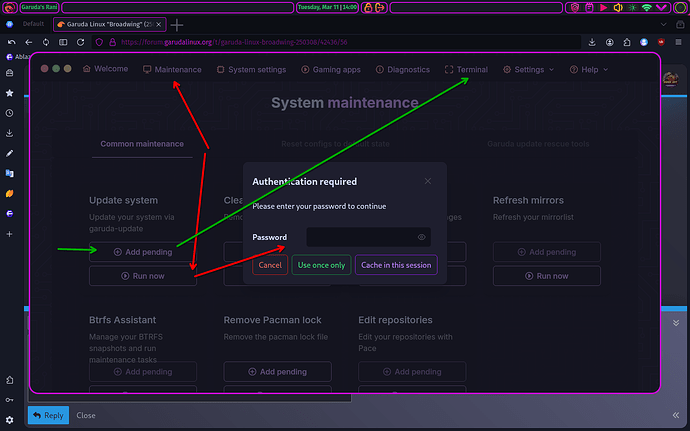The image size is (690, 431).
Task: Expand the system tray chevron
Action: tap(661, 7)
